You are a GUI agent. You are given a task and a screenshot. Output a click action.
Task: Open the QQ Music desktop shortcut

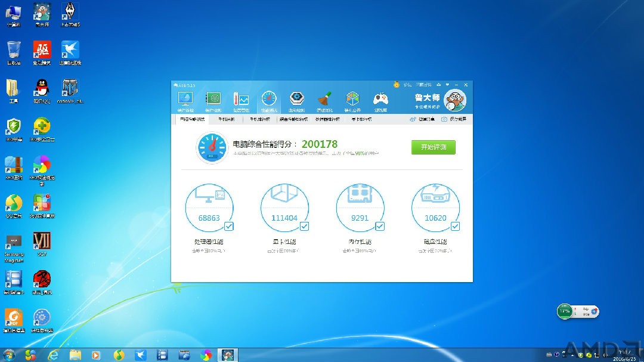[x=14, y=206]
